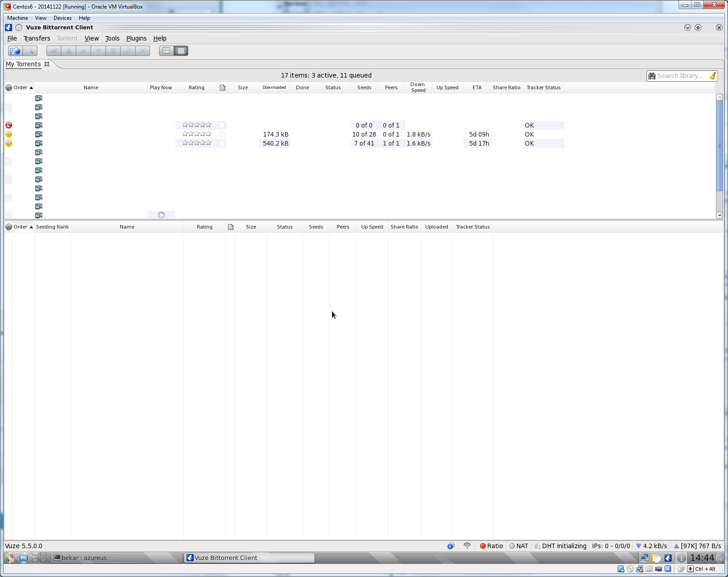The image size is (728, 577).
Task: Click the 4.2 kB/s download speed indicator
Action: (x=651, y=546)
